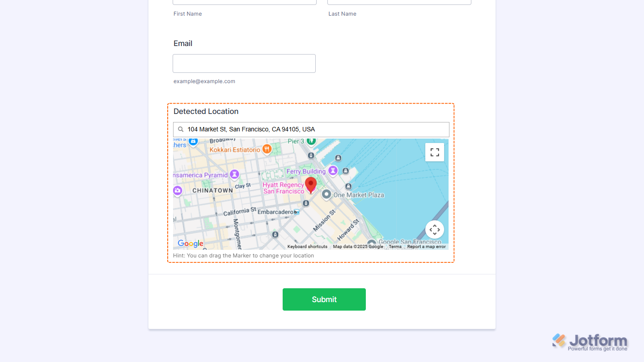This screenshot has width=644, height=362.
Task: Click Report a map error
Action: (426, 246)
